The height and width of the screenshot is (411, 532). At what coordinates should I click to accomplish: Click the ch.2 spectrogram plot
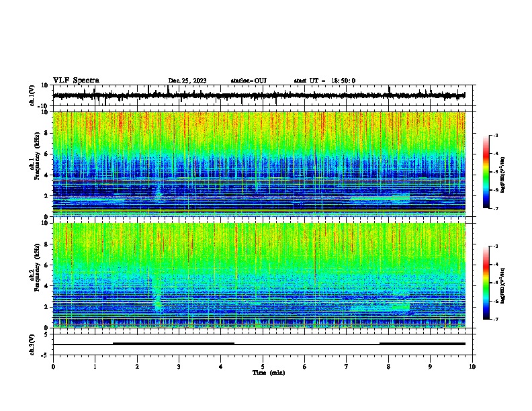click(259, 275)
